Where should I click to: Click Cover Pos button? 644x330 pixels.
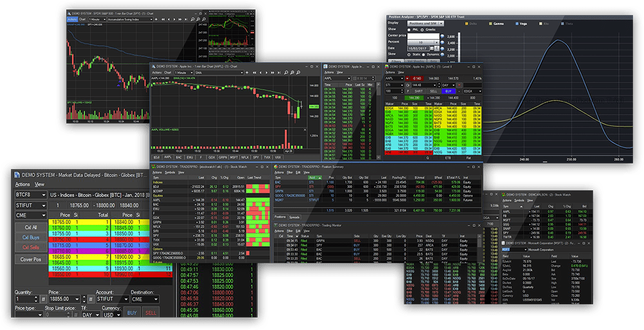pos(31,259)
